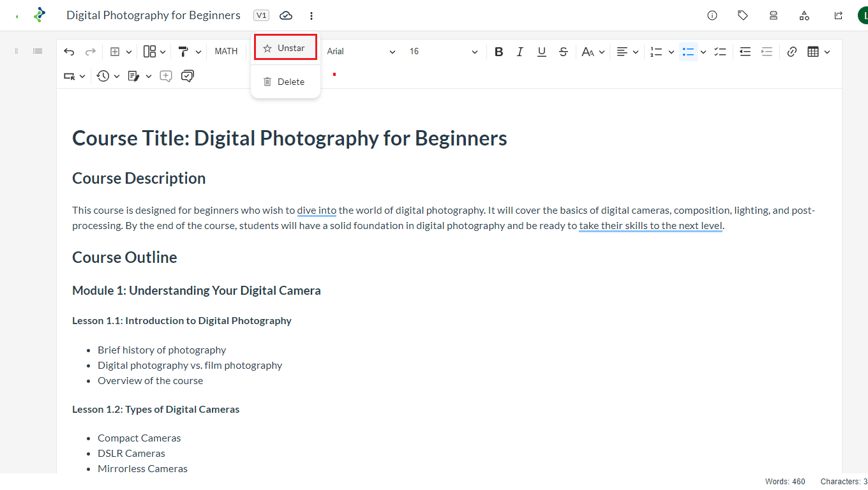Choose Delete in the dropdown menu
Screen dimensions: 868x490
(x=285, y=82)
